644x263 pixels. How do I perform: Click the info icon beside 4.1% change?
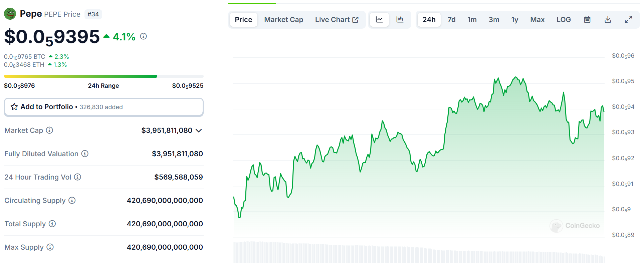[x=143, y=36]
